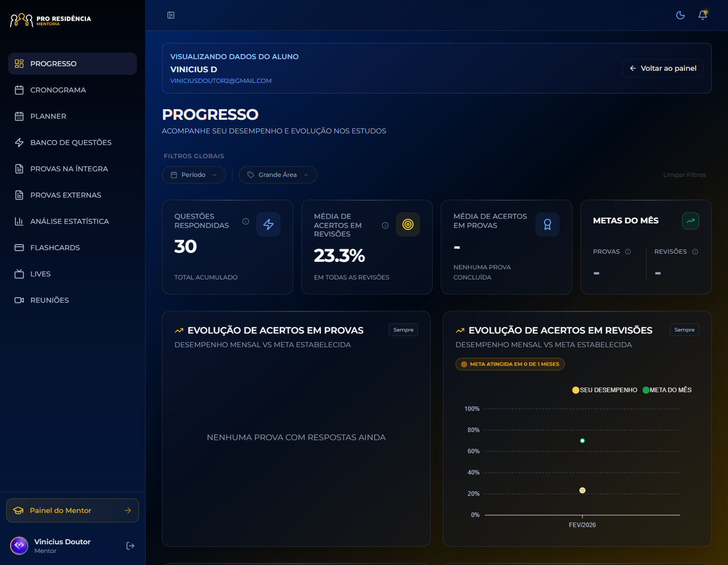Click the Vinicius Doutor user name
Image resolution: width=728 pixels, height=565 pixels.
coord(62,542)
